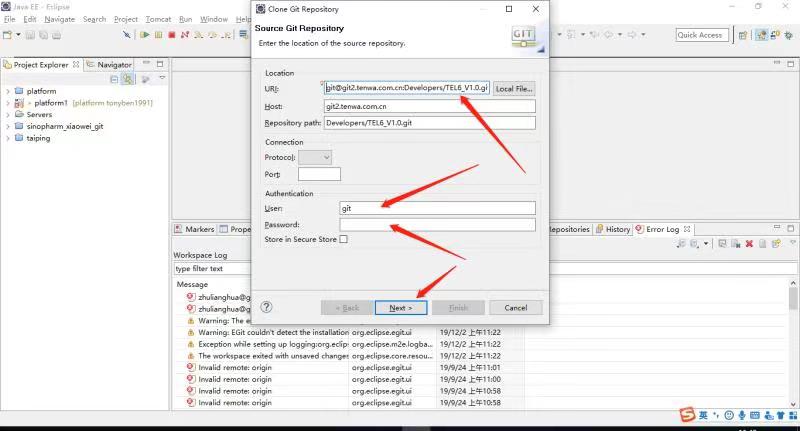Expand the sinopharm_xiaowei_git project node
This screenshot has width=800, height=431.
pyautogui.click(x=8, y=126)
